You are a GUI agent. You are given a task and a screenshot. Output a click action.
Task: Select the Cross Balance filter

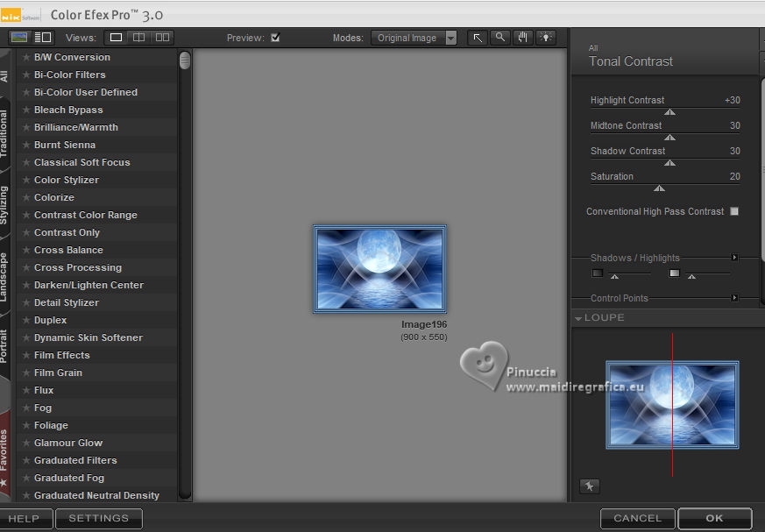click(x=68, y=250)
